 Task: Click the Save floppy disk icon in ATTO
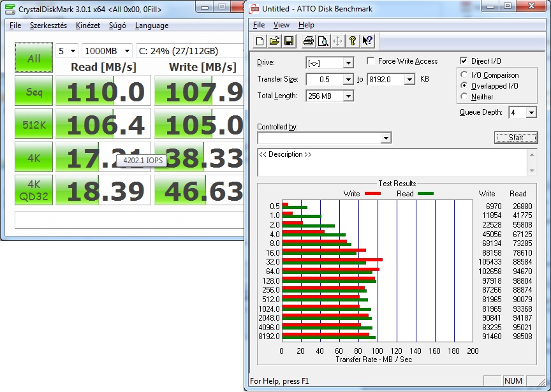(x=289, y=41)
